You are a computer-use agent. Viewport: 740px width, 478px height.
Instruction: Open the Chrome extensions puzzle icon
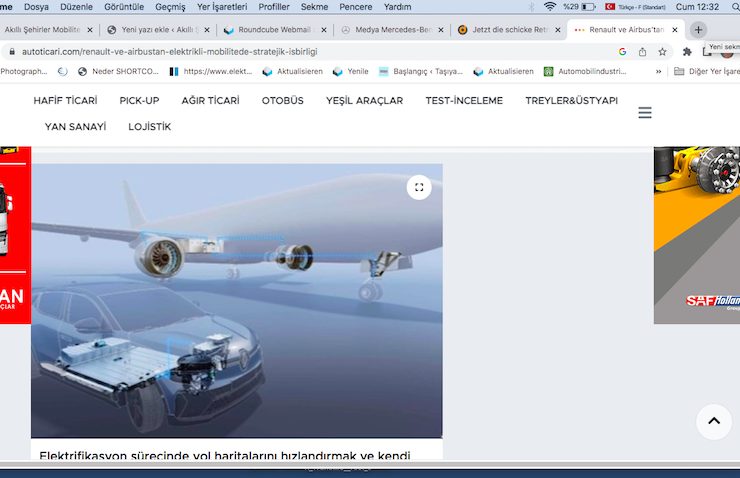(x=688, y=51)
